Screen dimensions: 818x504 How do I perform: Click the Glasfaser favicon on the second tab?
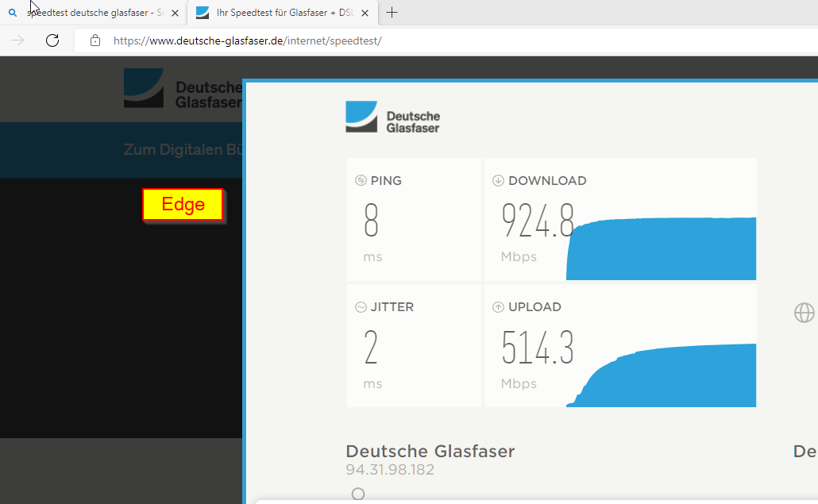[203, 13]
